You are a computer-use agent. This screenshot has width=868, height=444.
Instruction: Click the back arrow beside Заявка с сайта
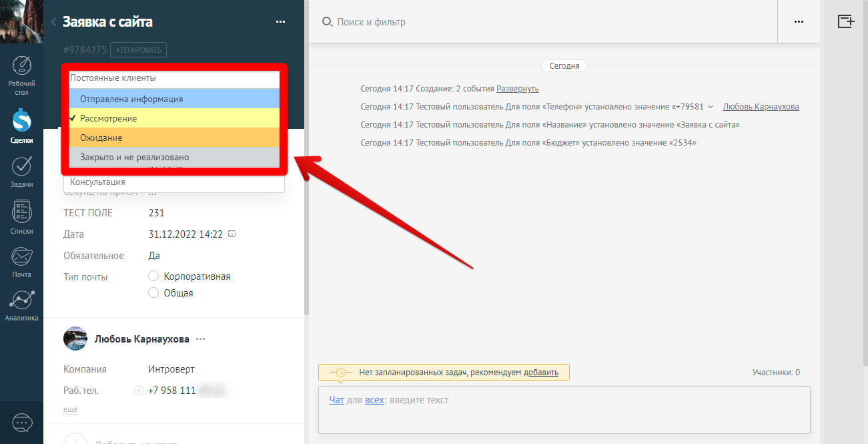53,22
